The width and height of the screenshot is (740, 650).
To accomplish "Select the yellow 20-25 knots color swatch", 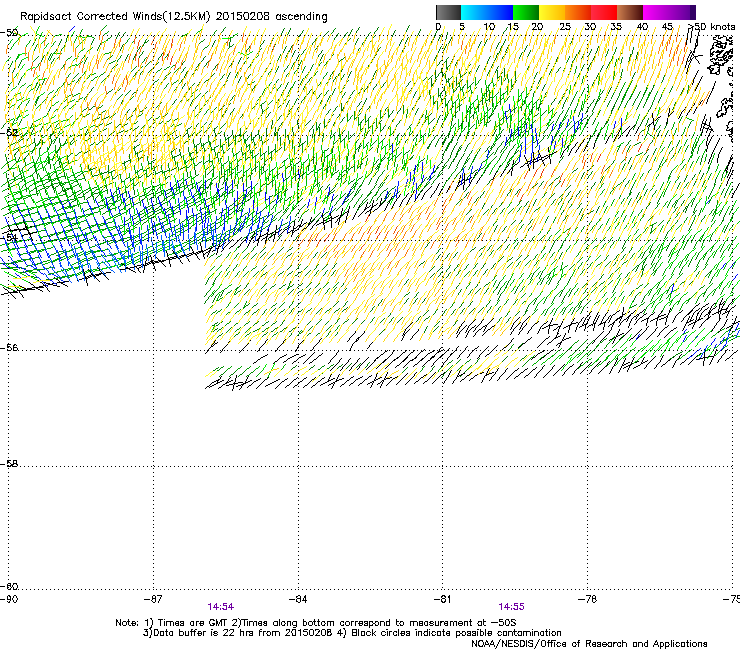I will point(552,12).
